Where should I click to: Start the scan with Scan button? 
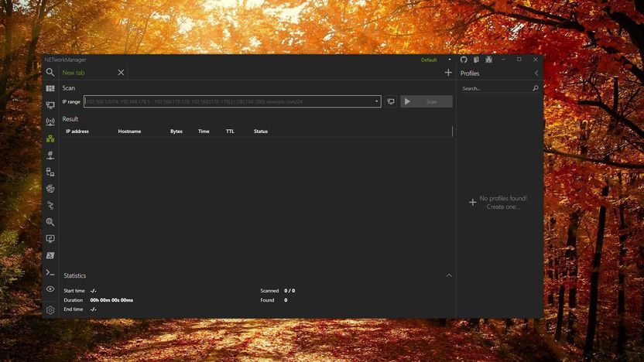point(426,101)
